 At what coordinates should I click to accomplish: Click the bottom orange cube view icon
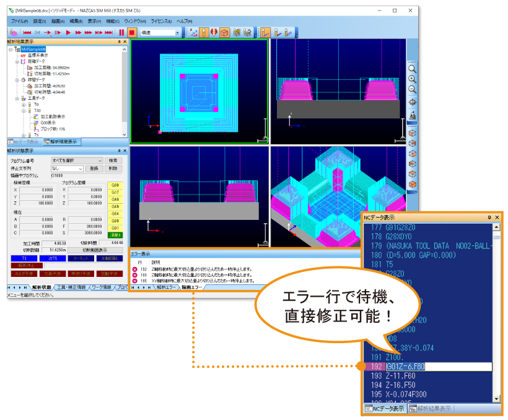[x=412, y=185]
